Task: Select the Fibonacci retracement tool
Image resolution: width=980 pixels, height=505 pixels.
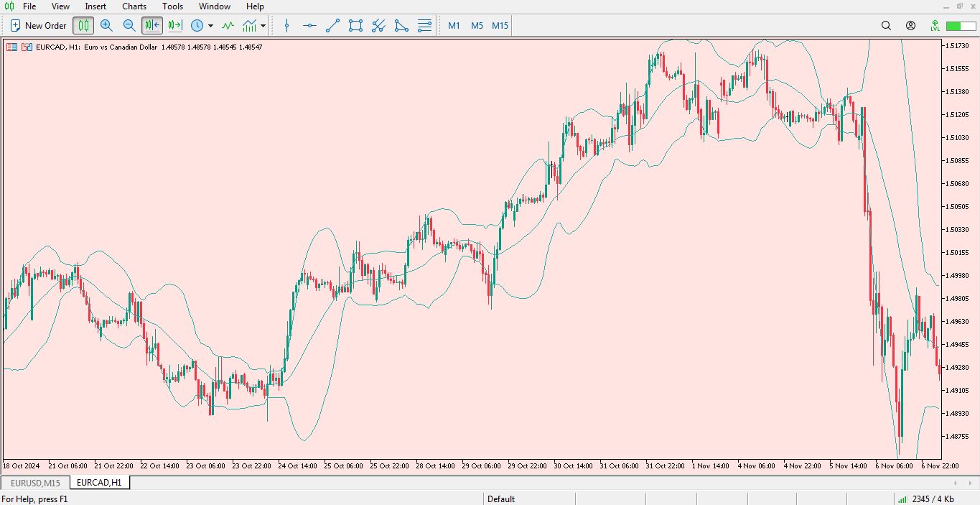Action: click(x=424, y=26)
